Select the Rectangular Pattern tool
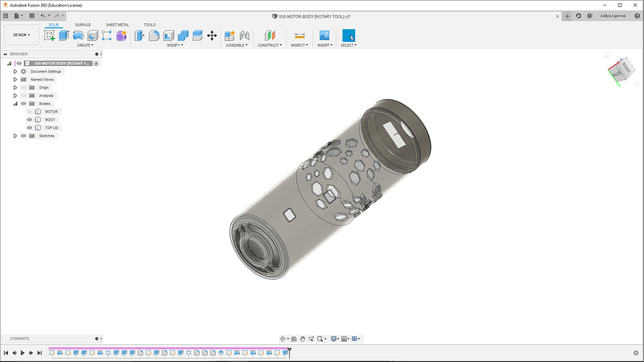 pyautogui.click(x=106, y=35)
